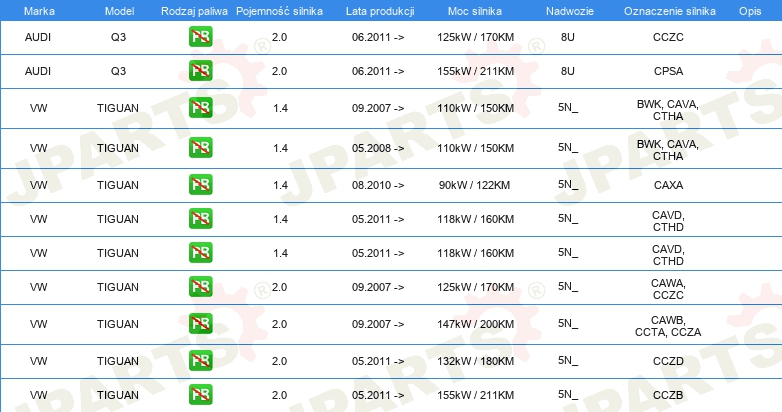Select the CCZD engine code cell
This screenshot has height=412, width=782.
tap(668, 361)
